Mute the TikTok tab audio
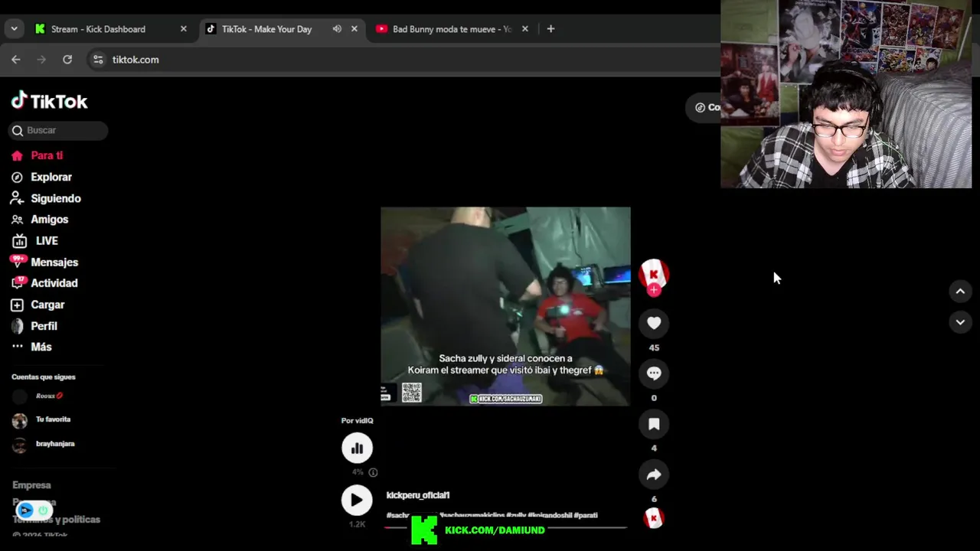The width and height of the screenshot is (980, 551). [x=337, y=29]
